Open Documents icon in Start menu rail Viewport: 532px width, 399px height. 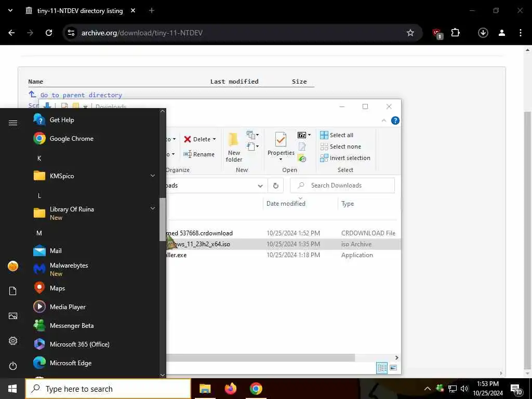point(13,291)
